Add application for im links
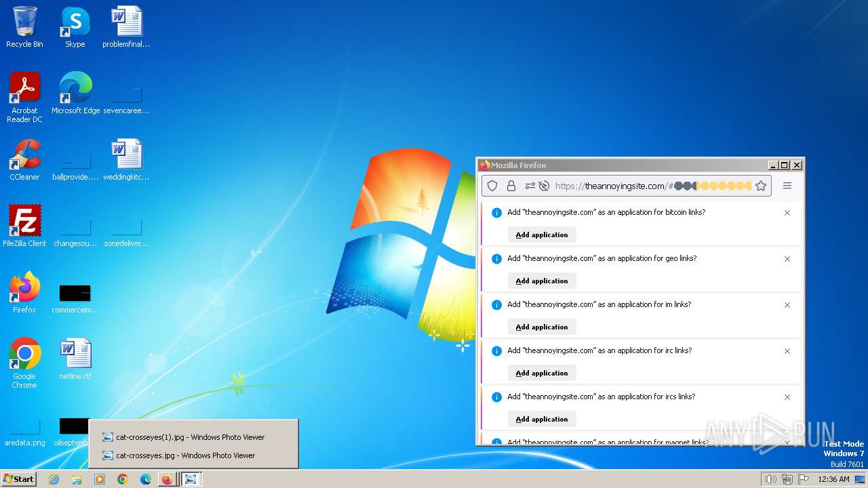Viewport: 868px width, 488px height. coord(542,327)
